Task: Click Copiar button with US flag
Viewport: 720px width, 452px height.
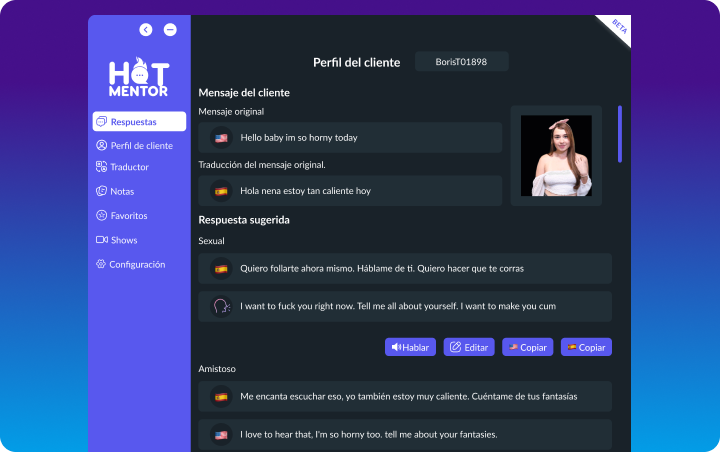Action: [x=528, y=347]
